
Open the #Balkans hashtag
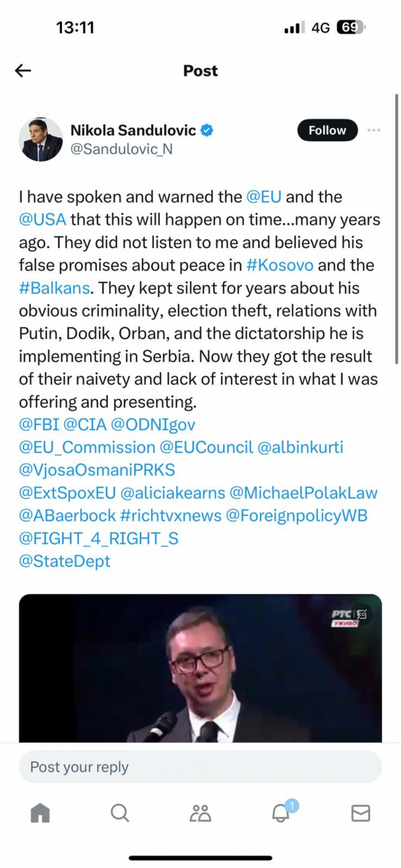[x=54, y=288]
